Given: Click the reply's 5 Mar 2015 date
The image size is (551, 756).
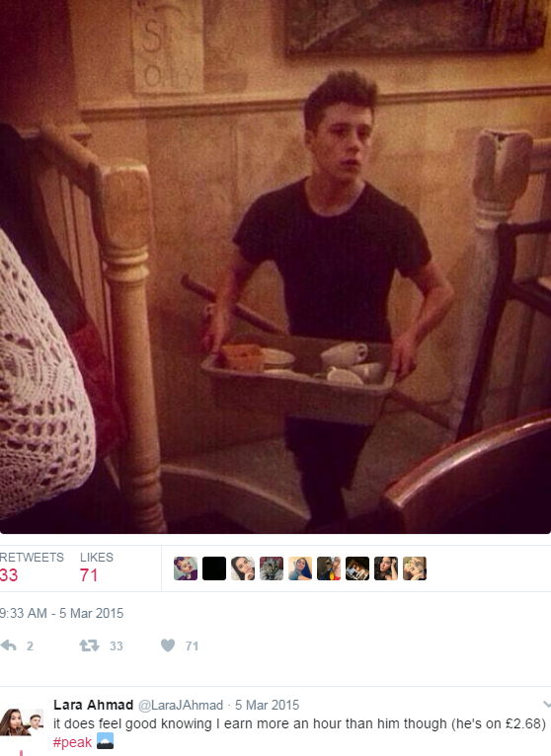Looking at the screenshot, I should point(268,706).
